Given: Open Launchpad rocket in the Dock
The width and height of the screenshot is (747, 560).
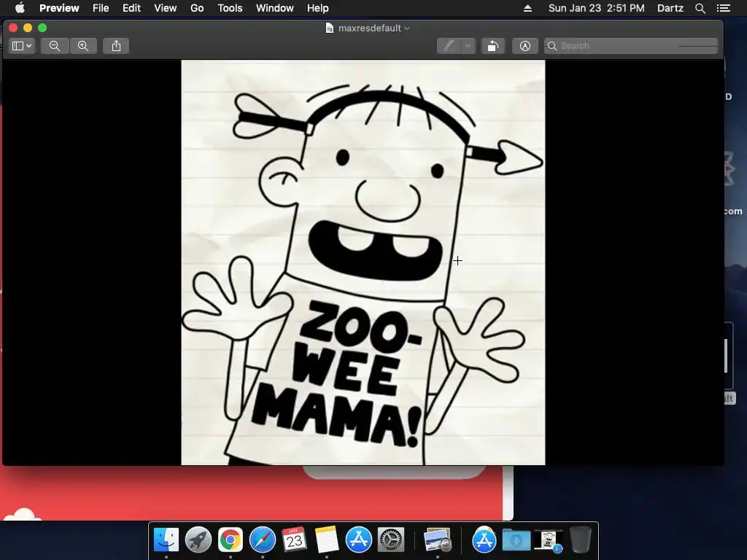Looking at the screenshot, I should tap(198, 540).
